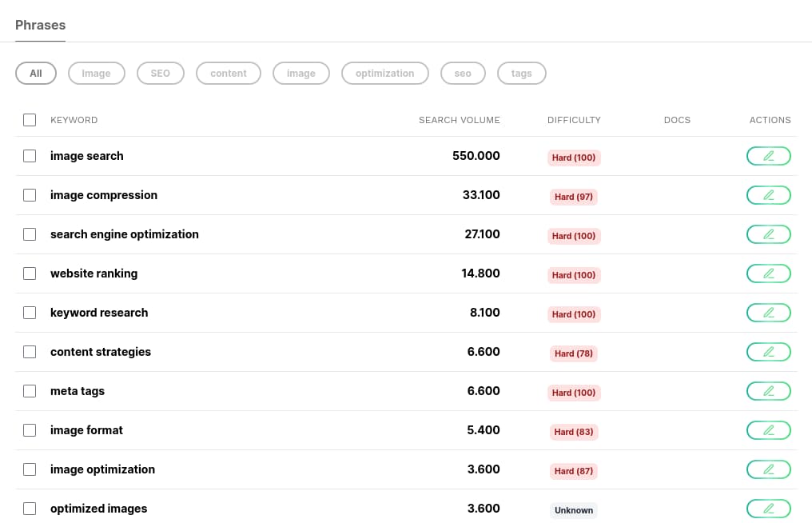The image size is (812, 523).
Task: Toggle the select-all checkbox in the table header
Action: (30, 120)
